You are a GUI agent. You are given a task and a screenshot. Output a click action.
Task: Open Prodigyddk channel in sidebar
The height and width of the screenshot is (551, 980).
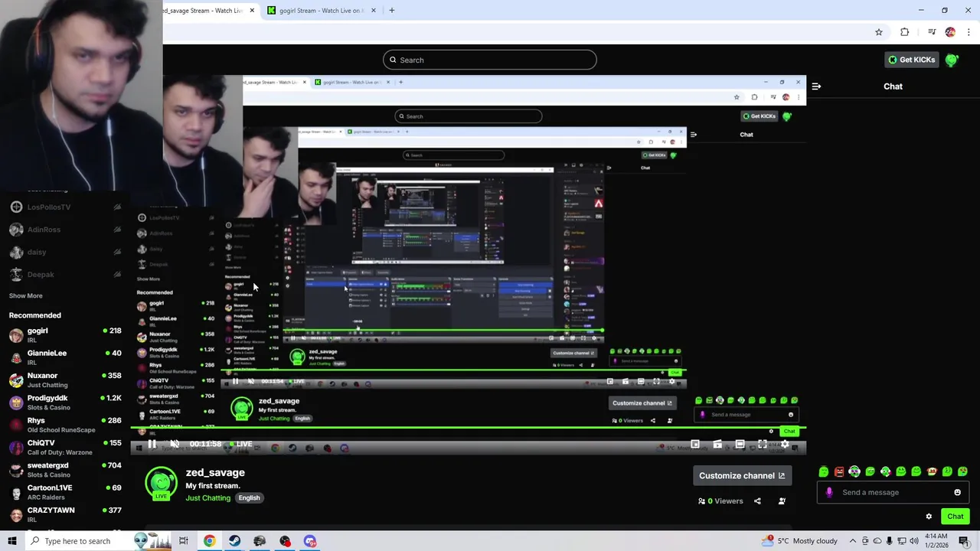(64, 403)
